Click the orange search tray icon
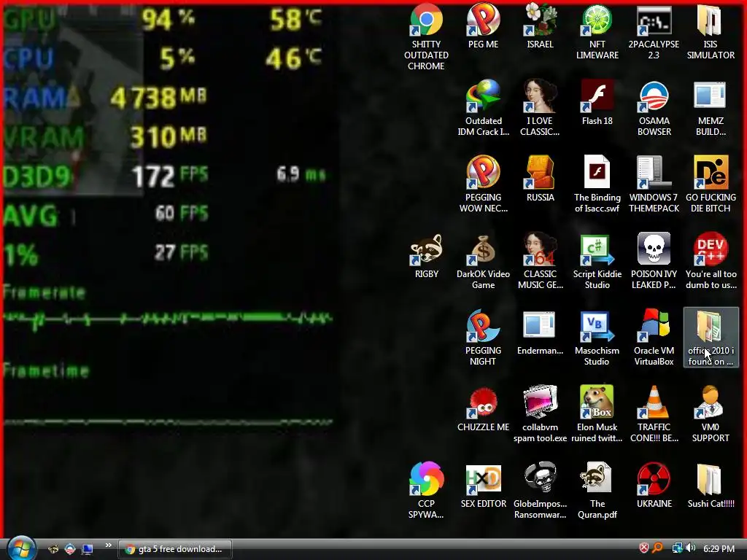Viewport: 747px width, 560px height. click(x=657, y=548)
